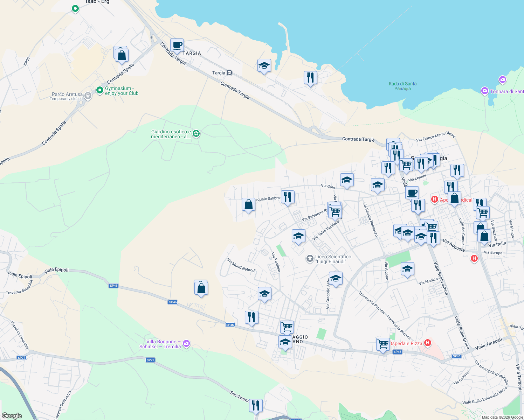Screen dimensions: 524x420
Task: Select the Villa Bonanno Schinkel Tremilia marker
Action: [x=186, y=344]
